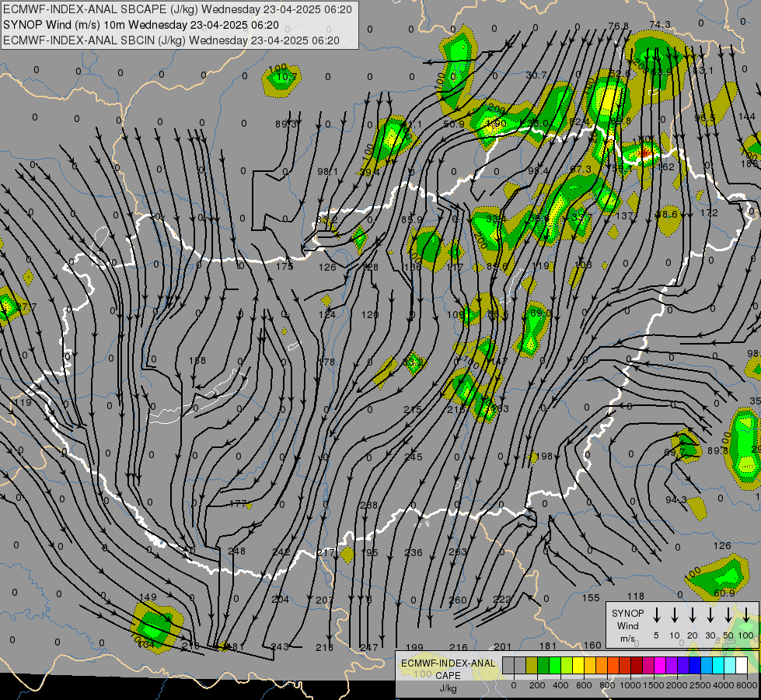Click the CAPE label in the legend
Image resolution: width=761 pixels, height=700 pixels.
click(448, 676)
